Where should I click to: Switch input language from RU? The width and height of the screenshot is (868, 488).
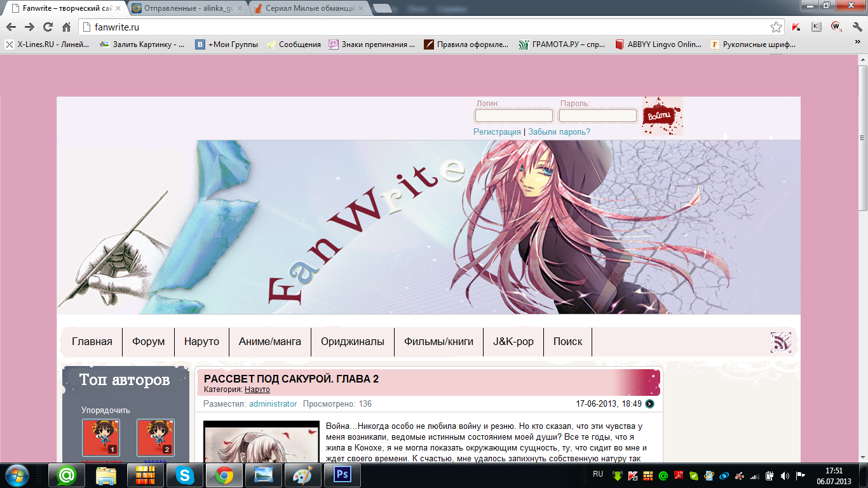[x=597, y=474]
